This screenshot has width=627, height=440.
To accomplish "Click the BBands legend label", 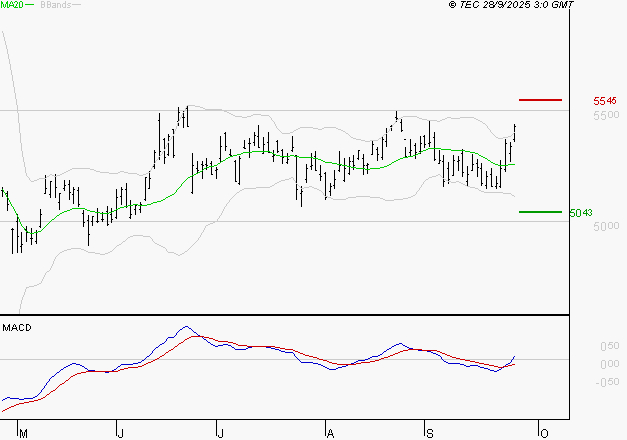I will 56,5.
